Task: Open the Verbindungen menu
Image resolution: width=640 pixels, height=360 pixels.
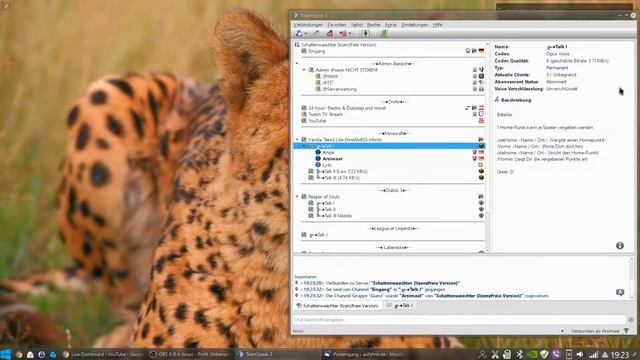Action: coord(308,25)
